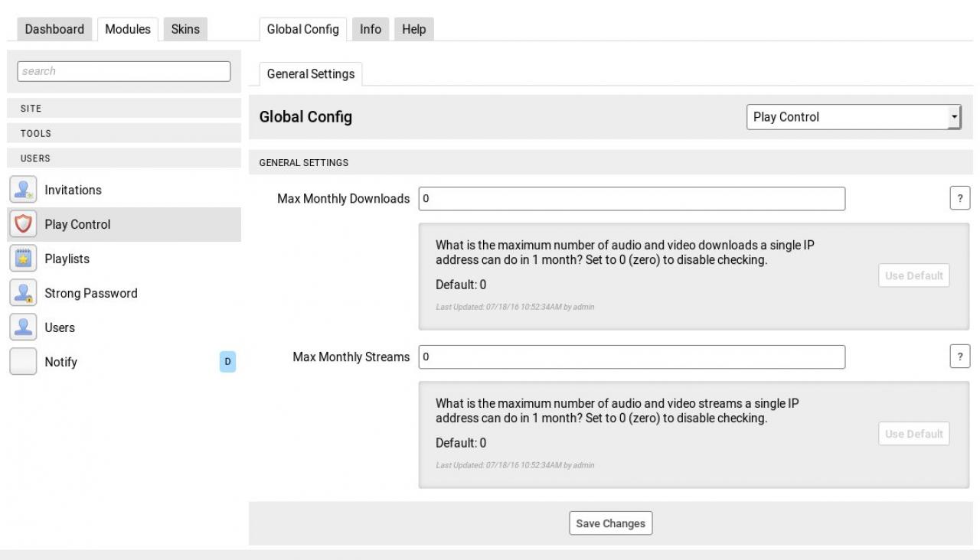Click the Users module icon

pyautogui.click(x=23, y=327)
